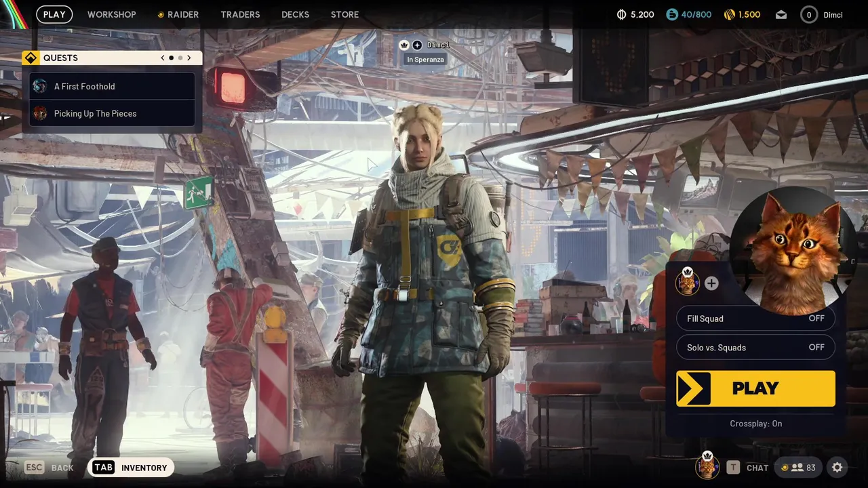Open the TRADERS tab
Image resolution: width=868 pixels, height=488 pixels.
point(240,14)
